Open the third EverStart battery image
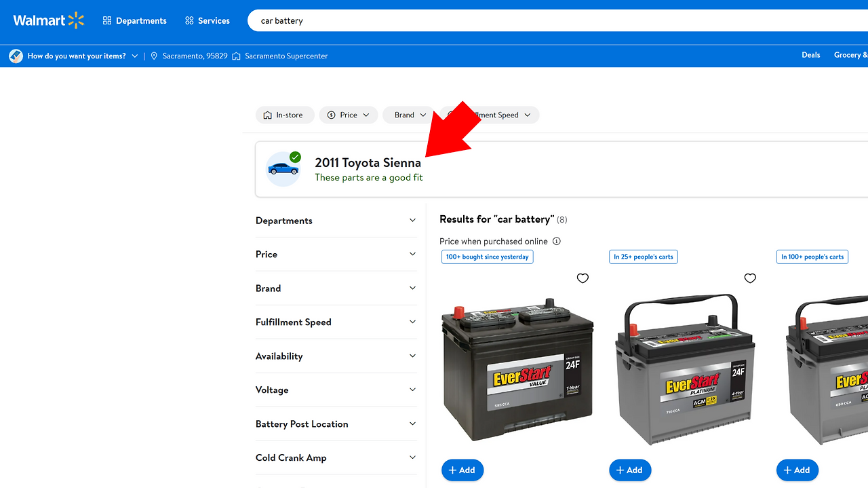This screenshot has width=868, height=488. (x=827, y=370)
